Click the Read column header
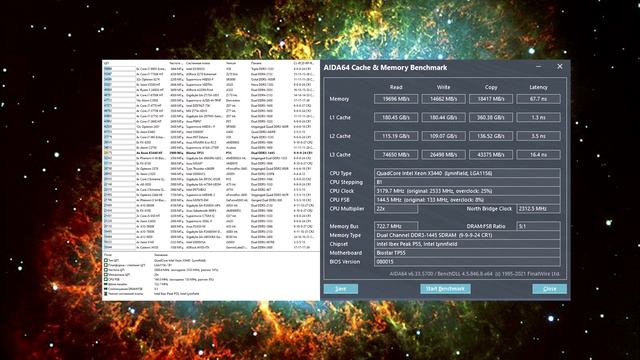640x360 pixels. [396, 87]
